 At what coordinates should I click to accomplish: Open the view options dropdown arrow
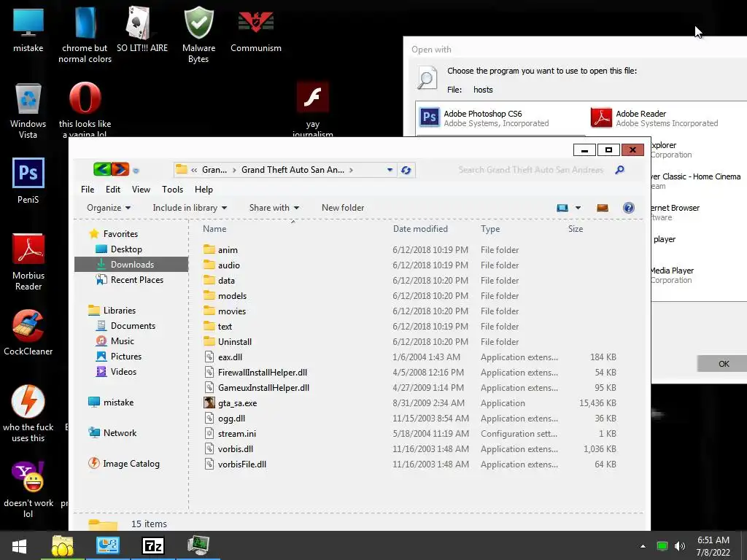[578, 208]
